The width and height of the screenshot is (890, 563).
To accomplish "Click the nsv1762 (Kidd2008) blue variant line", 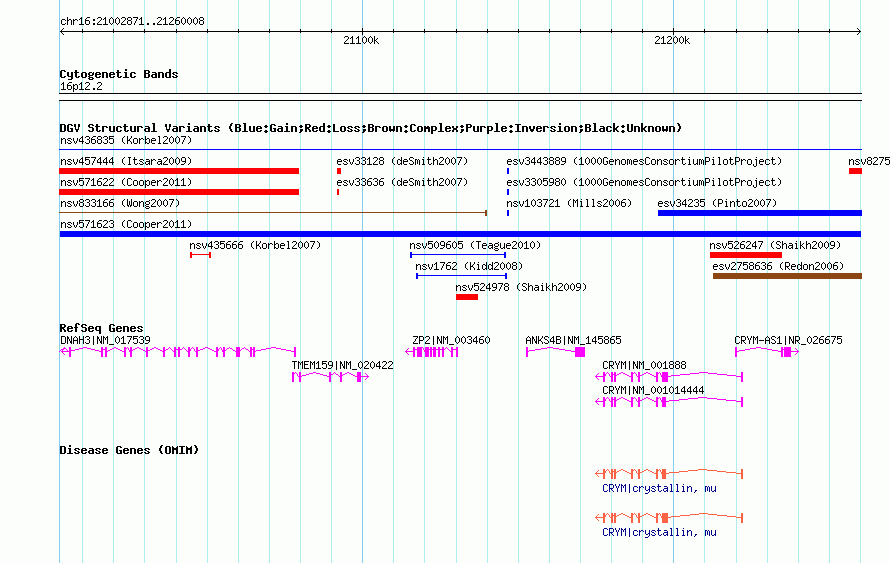I will (x=461, y=276).
